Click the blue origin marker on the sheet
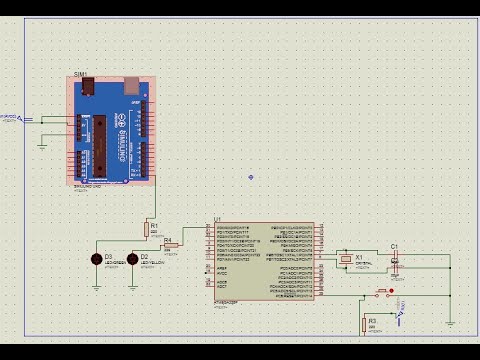480x360 pixels. coord(251,177)
